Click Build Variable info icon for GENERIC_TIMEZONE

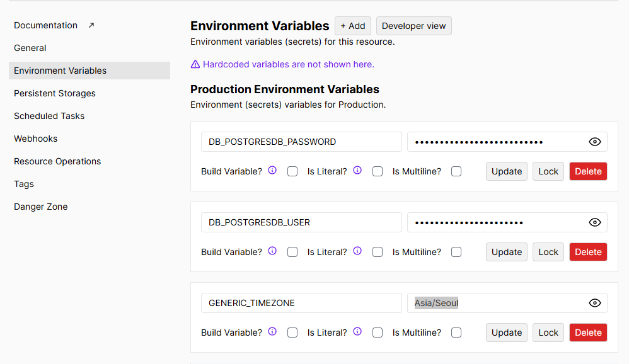pos(272,332)
